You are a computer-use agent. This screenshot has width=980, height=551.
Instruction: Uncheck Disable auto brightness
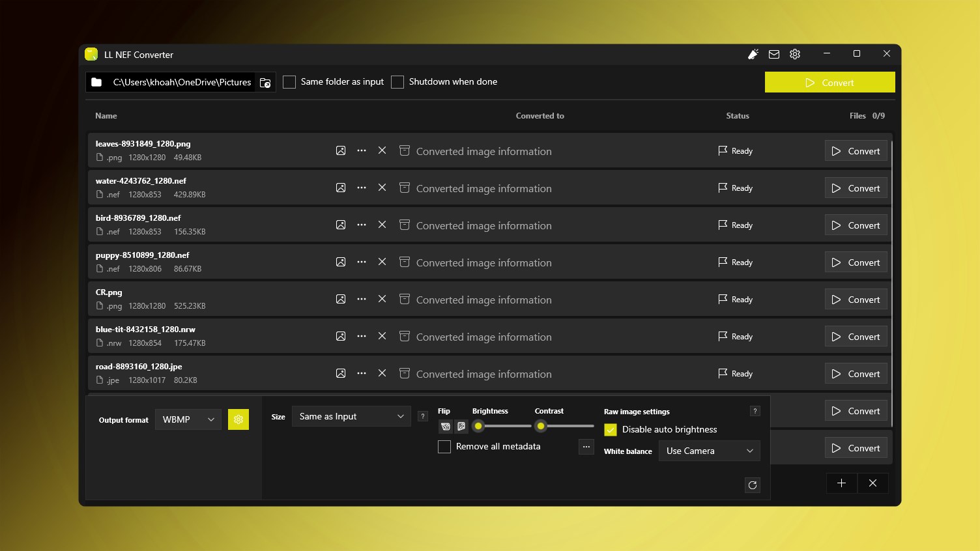click(611, 430)
